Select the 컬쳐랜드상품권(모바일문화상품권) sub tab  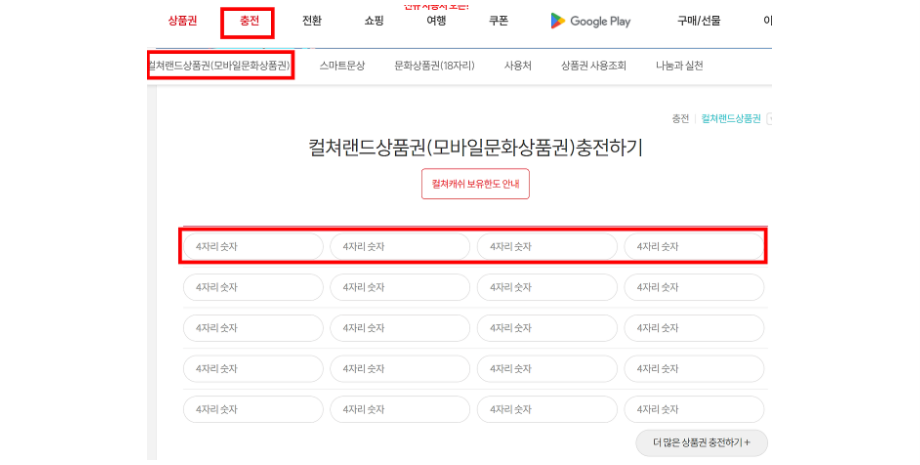coord(219,66)
